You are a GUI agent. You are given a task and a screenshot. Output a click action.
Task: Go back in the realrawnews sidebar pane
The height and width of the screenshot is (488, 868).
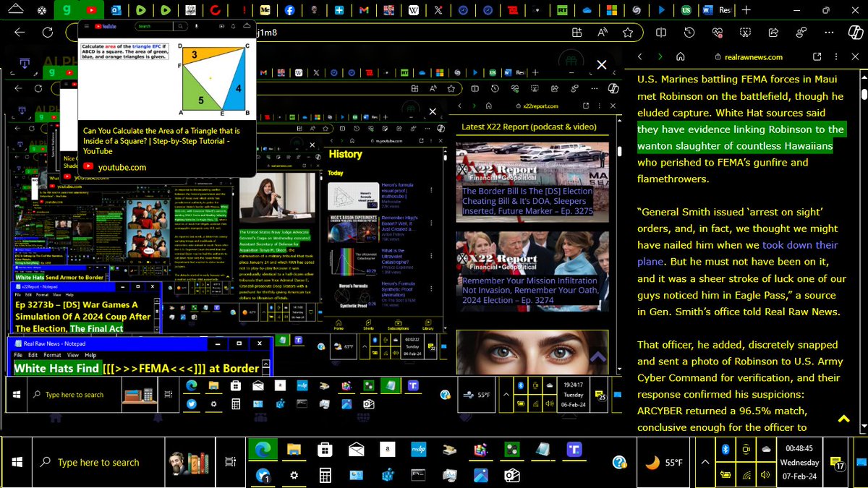coord(639,56)
